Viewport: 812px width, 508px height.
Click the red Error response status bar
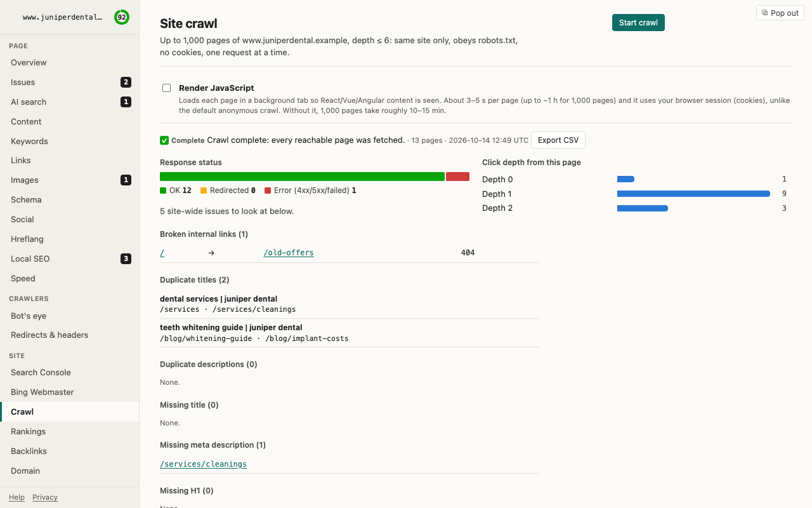click(x=457, y=177)
